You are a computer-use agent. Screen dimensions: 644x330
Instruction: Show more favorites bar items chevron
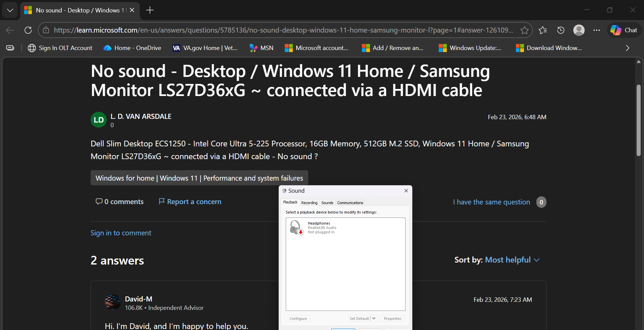pyautogui.click(x=628, y=48)
